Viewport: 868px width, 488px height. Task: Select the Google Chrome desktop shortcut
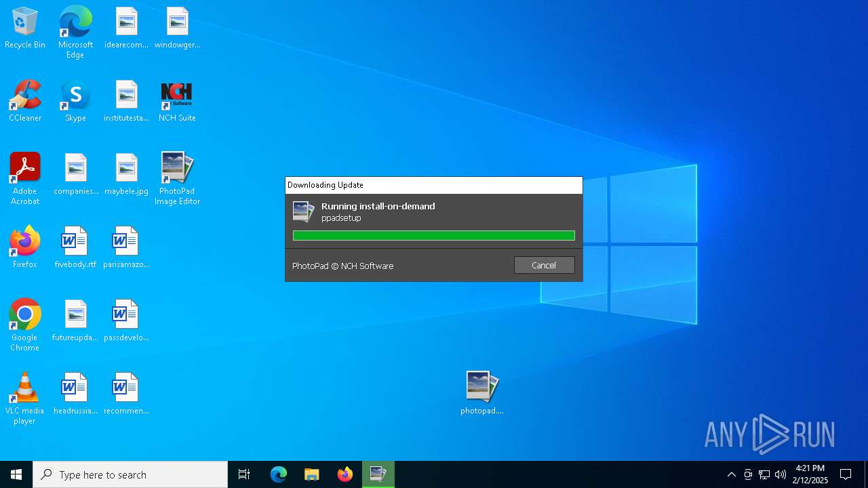point(25,325)
